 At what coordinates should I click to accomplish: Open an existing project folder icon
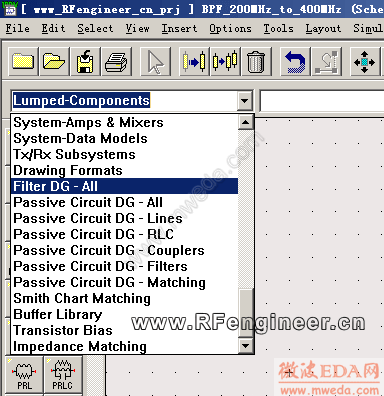click(x=54, y=62)
